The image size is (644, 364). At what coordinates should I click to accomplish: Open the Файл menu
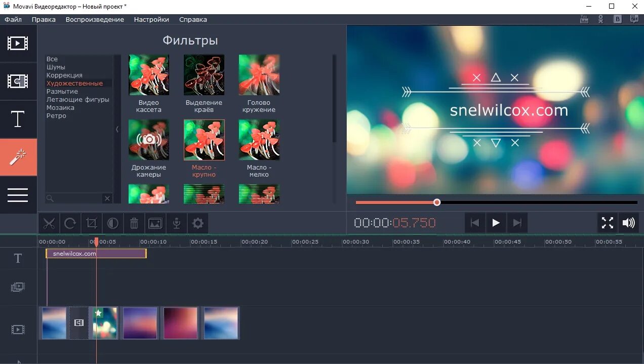pos(14,19)
